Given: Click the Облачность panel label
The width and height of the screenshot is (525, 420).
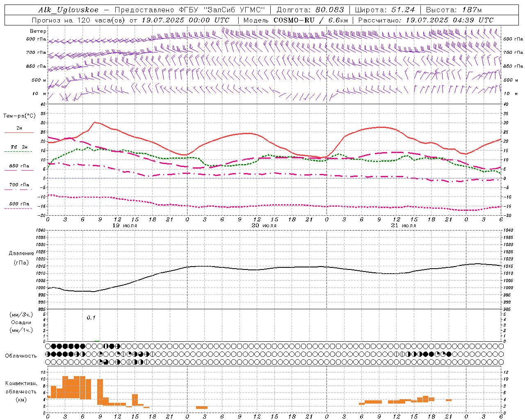Looking at the screenshot, I should pyautogui.click(x=21, y=356).
